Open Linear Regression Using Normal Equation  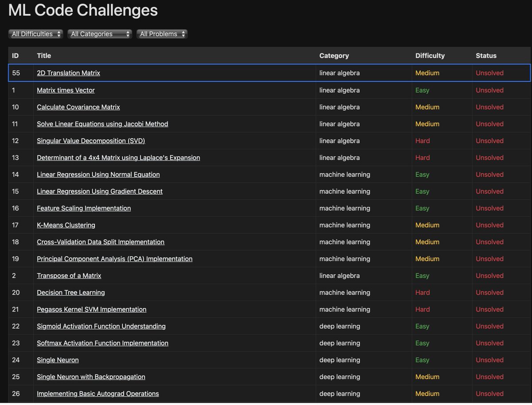(98, 174)
